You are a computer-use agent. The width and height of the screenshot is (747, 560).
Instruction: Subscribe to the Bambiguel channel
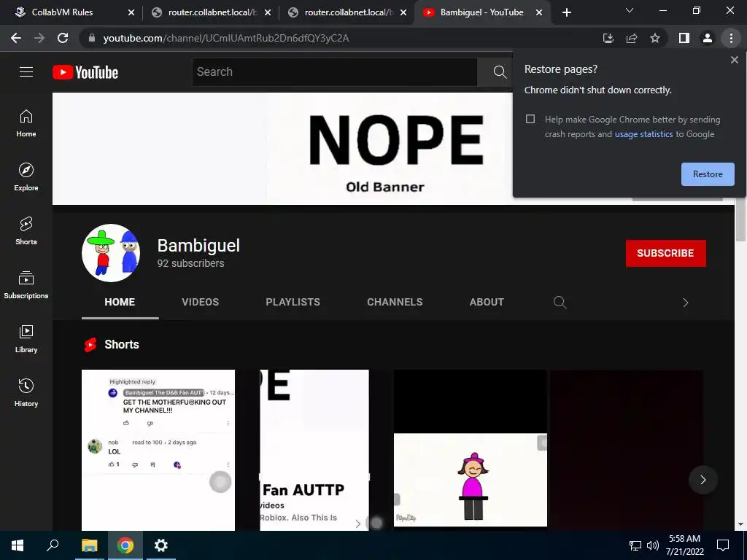coord(665,253)
